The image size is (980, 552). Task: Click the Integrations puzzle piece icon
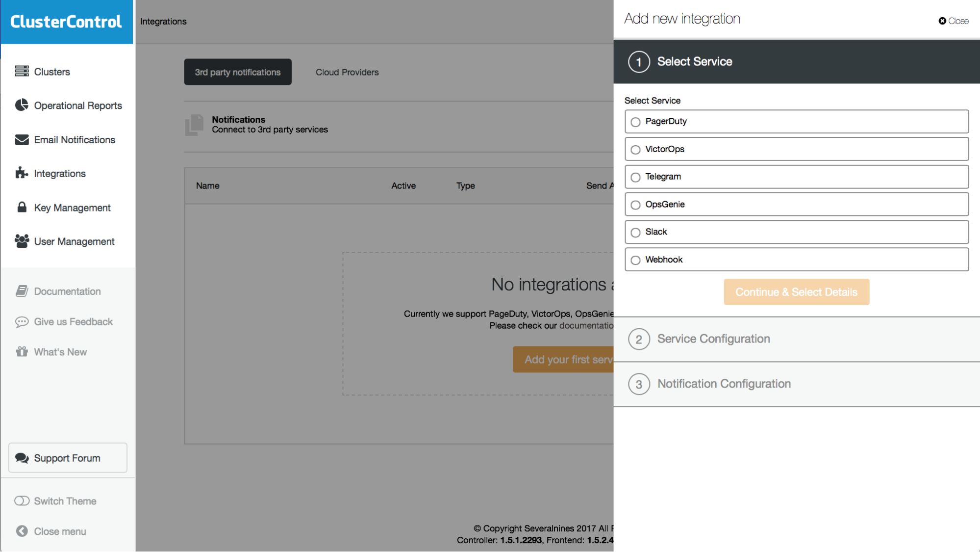(x=22, y=173)
